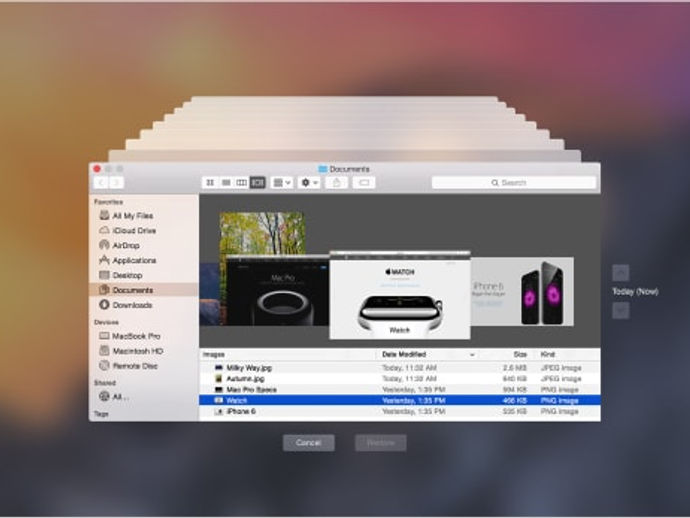
Task: Click the Mac Pro Space file icon
Action: point(219,389)
